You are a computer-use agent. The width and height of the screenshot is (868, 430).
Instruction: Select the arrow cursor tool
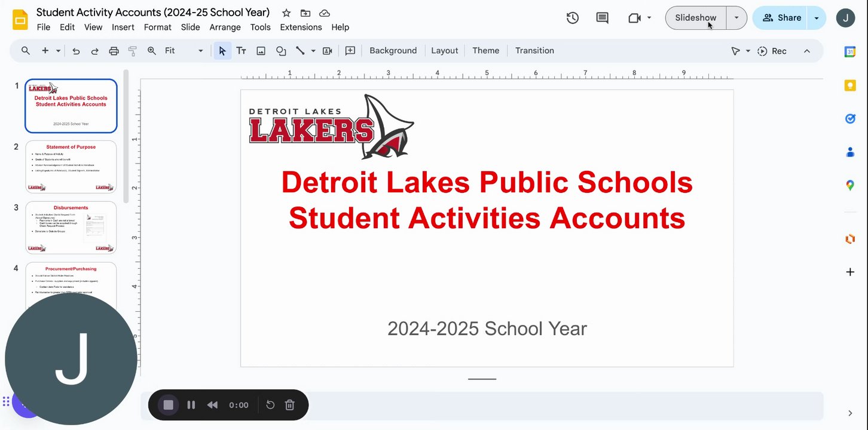tap(222, 51)
